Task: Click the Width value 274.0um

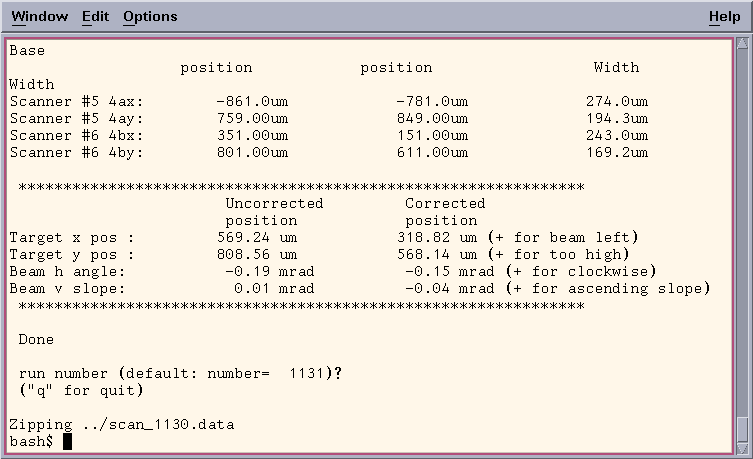Action: tap(616, 102)
